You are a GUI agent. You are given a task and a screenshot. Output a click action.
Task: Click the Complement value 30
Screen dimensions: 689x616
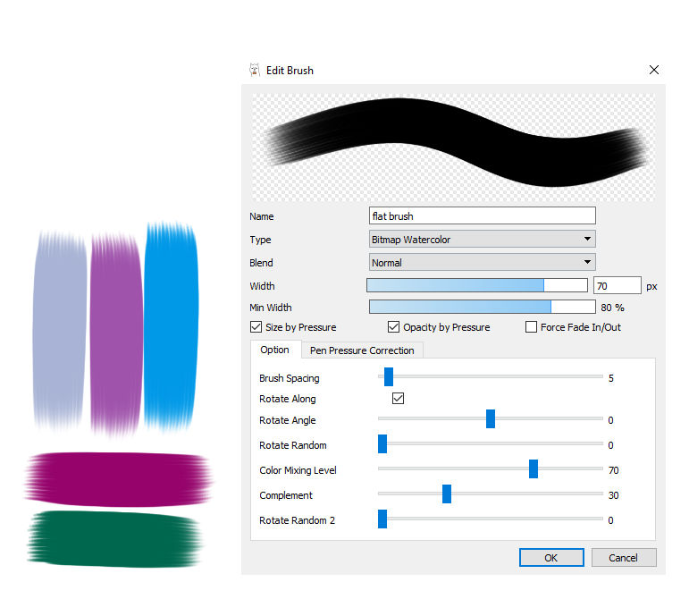[x=613, y=495]
